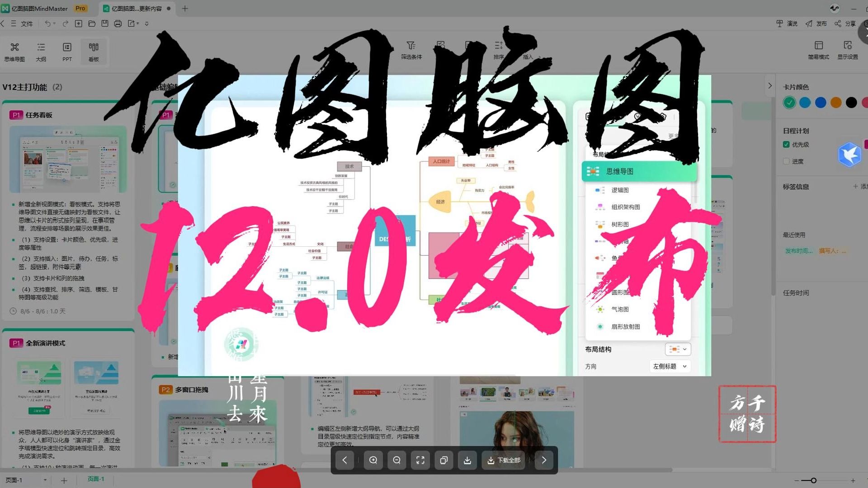Click the zoom in magnifier in viewer bar

point(373,460)
